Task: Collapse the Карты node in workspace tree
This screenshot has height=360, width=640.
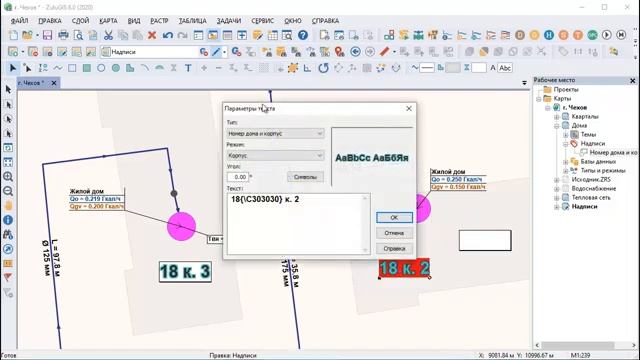Action: pyautogui.click(x=539, y=99)
